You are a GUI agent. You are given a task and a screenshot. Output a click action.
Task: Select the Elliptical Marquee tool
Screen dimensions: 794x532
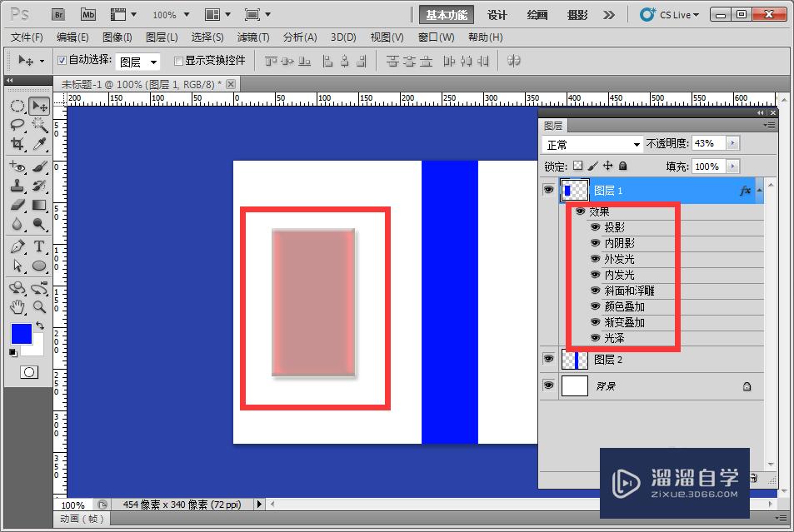pos(17,107)
